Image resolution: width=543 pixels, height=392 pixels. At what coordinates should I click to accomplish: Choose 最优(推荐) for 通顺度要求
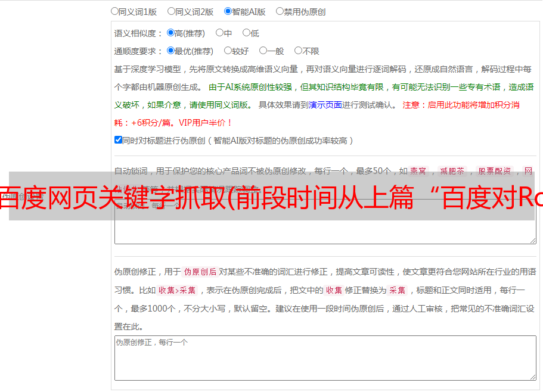(x=170, y=51)
